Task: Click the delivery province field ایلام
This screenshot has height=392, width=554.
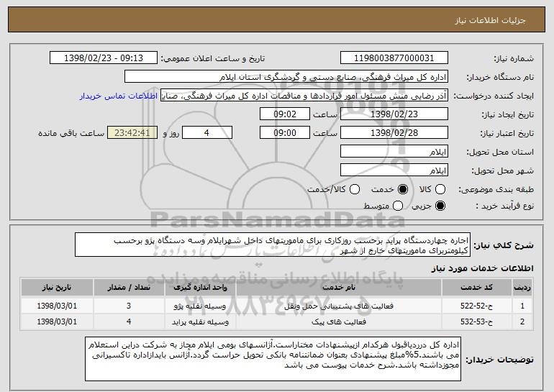Action: coord(394,152)
